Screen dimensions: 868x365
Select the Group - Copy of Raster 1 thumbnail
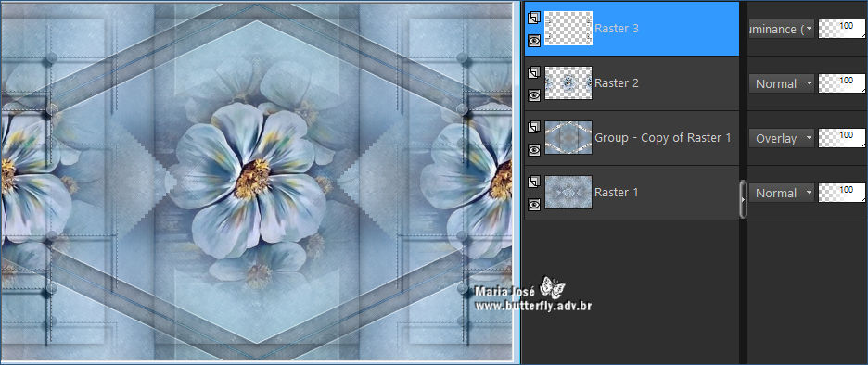[x=568, y=138]
